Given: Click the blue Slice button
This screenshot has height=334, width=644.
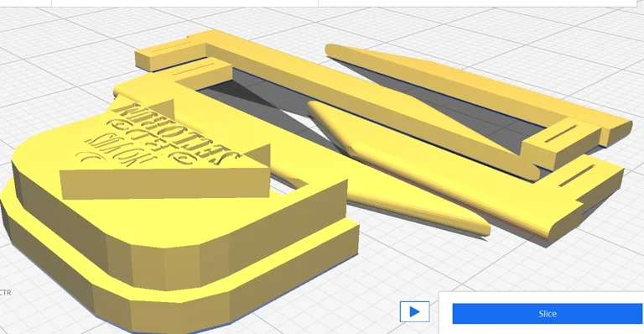Looking at the screenshot, I should point(547,314).
